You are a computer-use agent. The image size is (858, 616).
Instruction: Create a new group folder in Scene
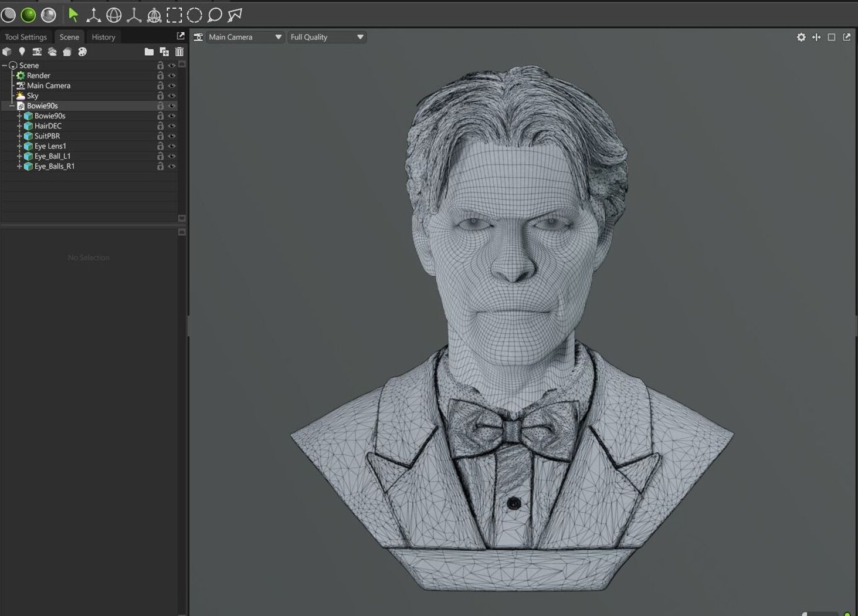(149, 52)
